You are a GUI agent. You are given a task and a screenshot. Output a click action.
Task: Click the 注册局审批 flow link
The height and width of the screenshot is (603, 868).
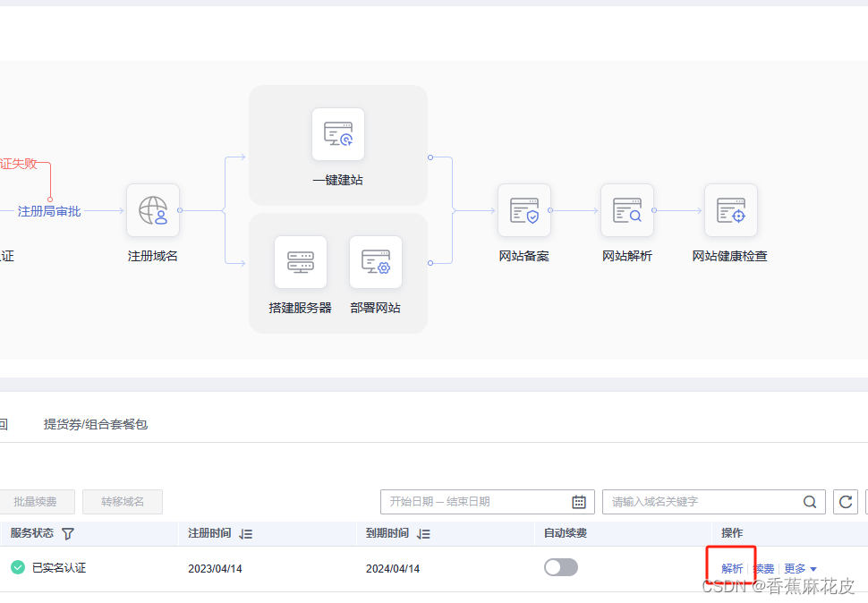coord(49,211)
